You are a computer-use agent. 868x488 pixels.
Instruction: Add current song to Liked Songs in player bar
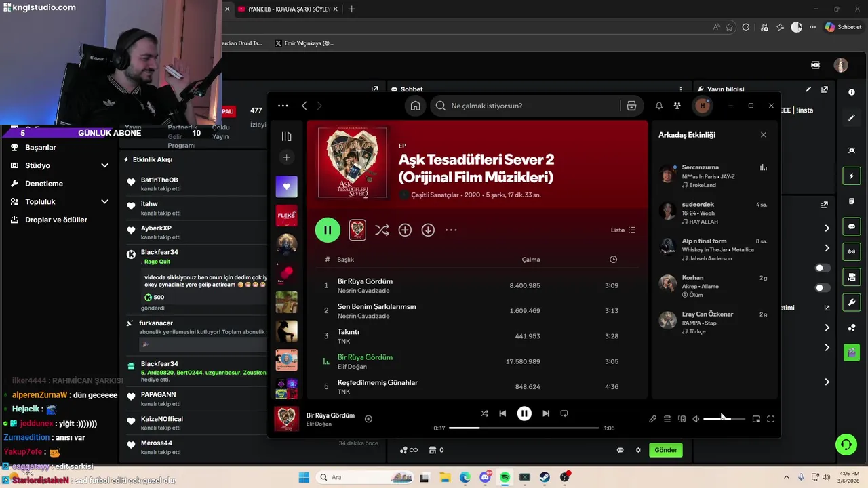(368, 419)
